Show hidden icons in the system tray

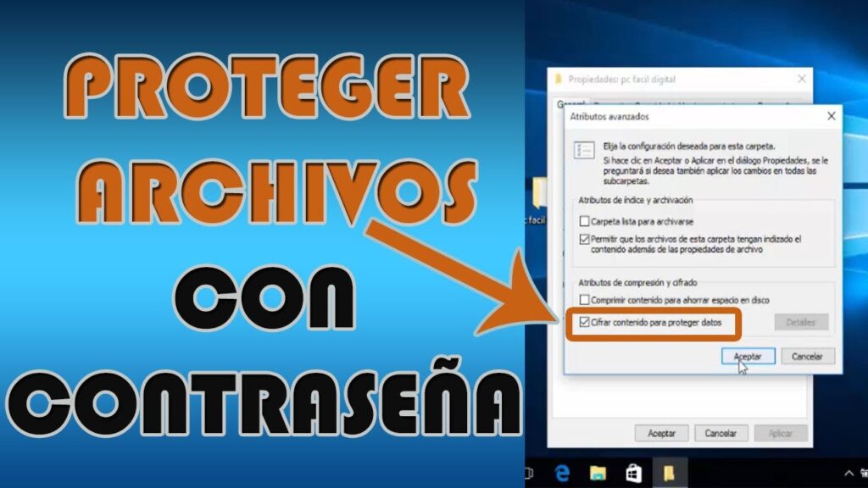[x=849, y=473]
